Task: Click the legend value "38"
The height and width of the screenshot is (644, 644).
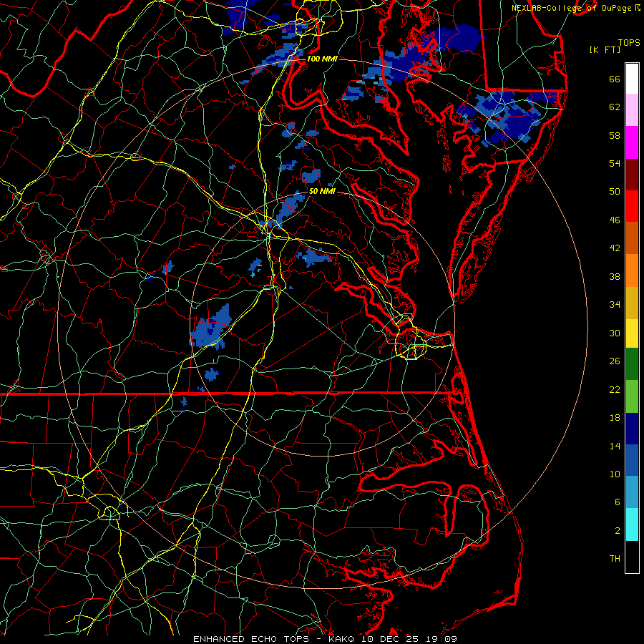Action: click(x=615, y=277)
